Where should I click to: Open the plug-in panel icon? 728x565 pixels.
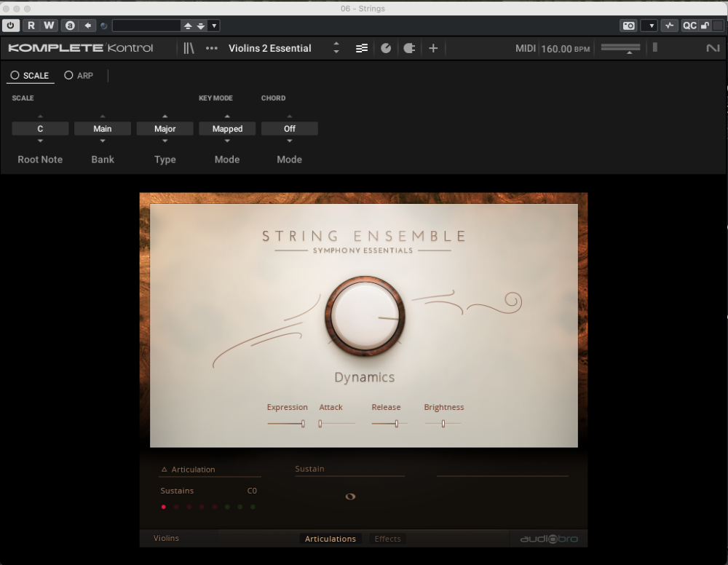coord(409,48)
